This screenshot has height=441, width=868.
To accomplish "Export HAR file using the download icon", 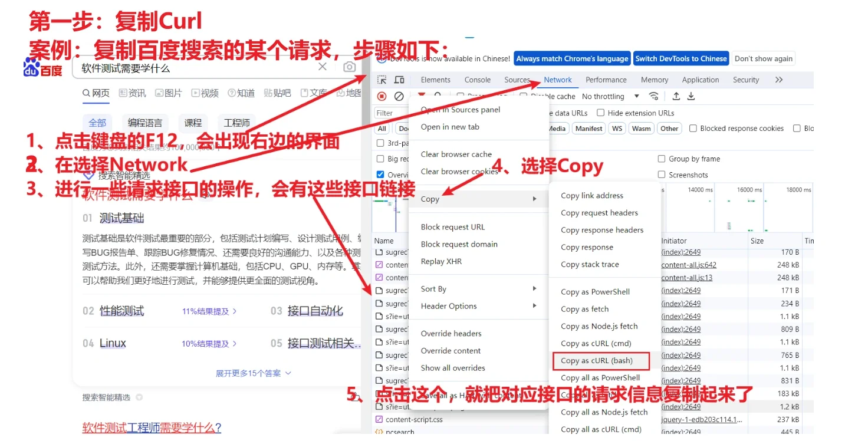I will (691, 97).
